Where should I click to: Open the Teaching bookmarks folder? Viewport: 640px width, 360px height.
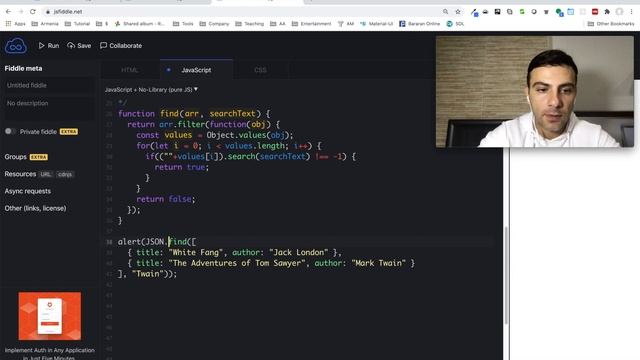pyautogui.click(x=250, y=24)
